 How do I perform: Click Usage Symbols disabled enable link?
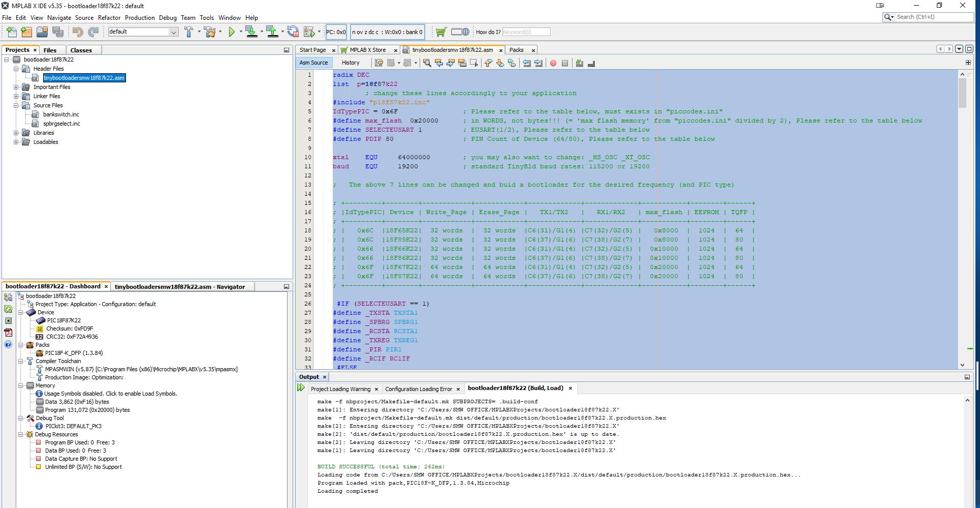click(x=110, y=394)
